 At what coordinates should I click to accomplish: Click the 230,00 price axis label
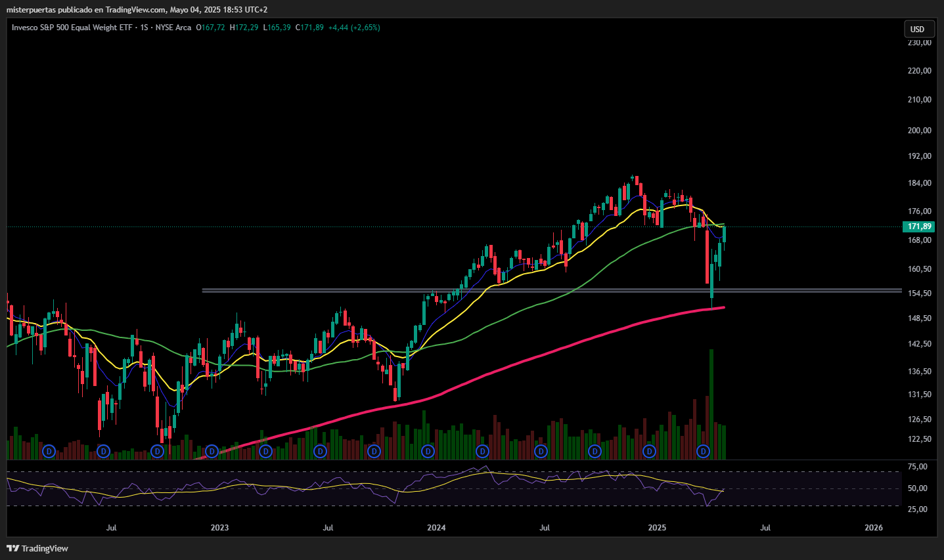click(919, 43)
